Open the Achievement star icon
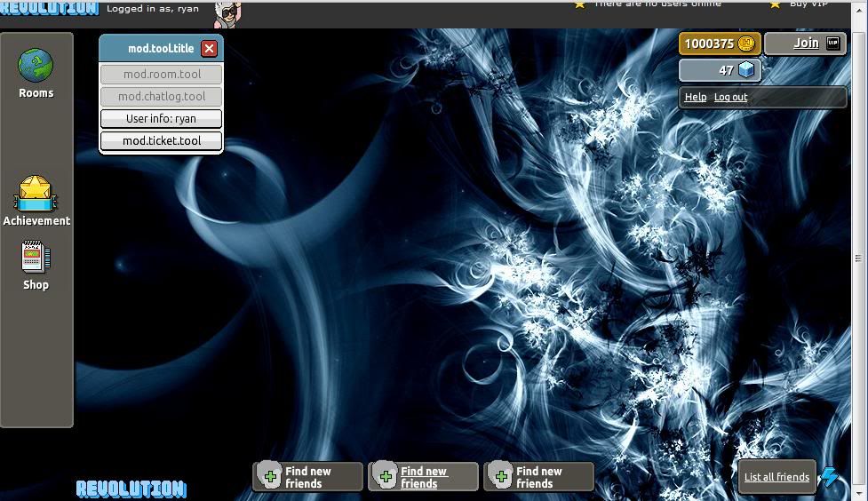Screen dimensions: 868x501 point(36,193)
